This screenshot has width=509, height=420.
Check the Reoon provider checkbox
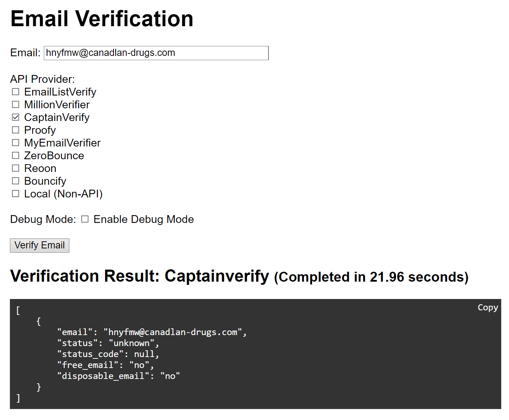click(x=16, y=168)
